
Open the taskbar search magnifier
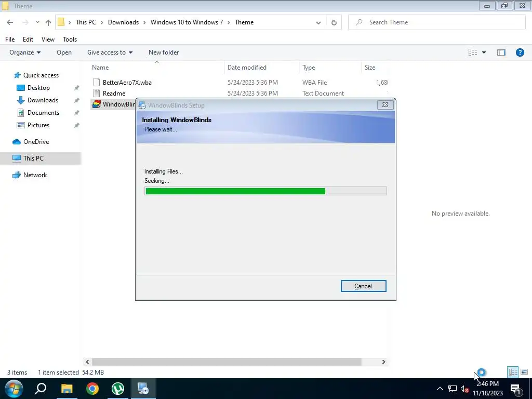tap(41, 389)
